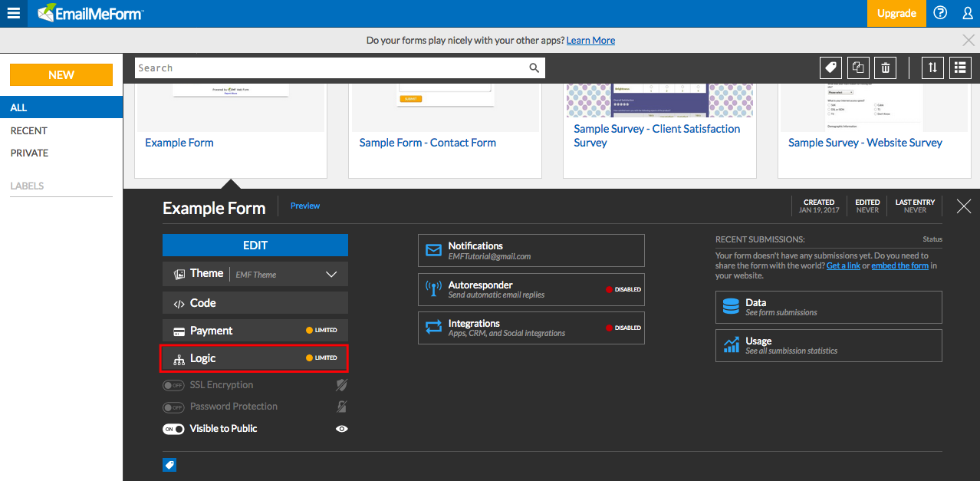The image size is (980, 481).
Task: Click the Password Protection lock icon
Action: pyautogui.click(x=342, y=407)
